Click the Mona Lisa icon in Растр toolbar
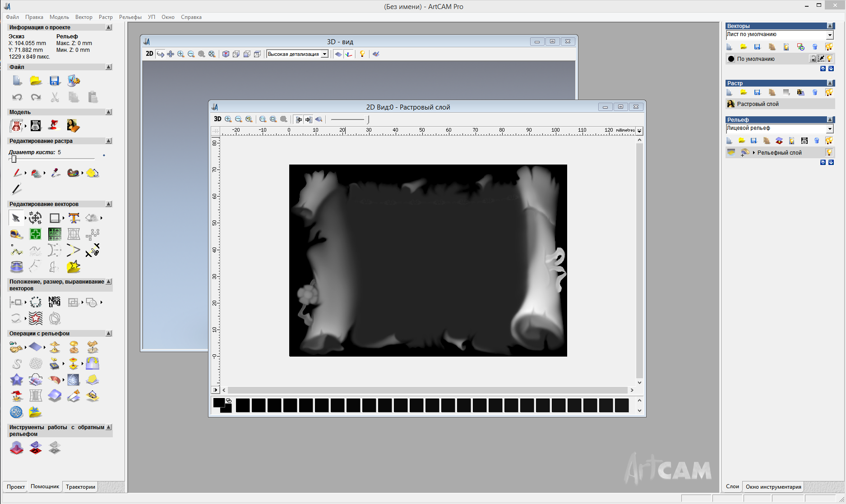The width and height of the screenshot is (846, 504). [800, 92]
